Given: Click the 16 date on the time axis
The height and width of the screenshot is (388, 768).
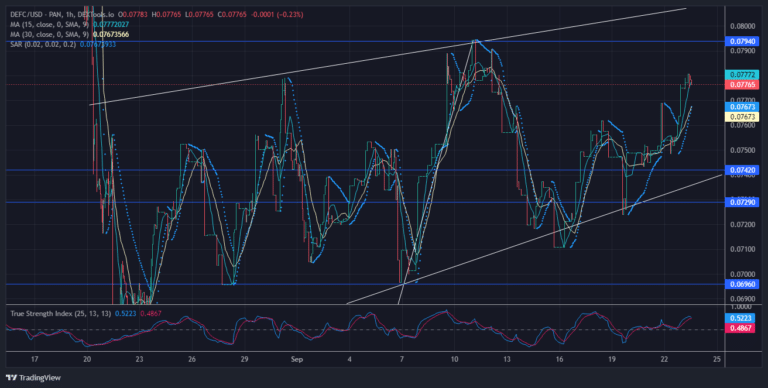Looking at the screenshot, I should click(x=559, y=360).
